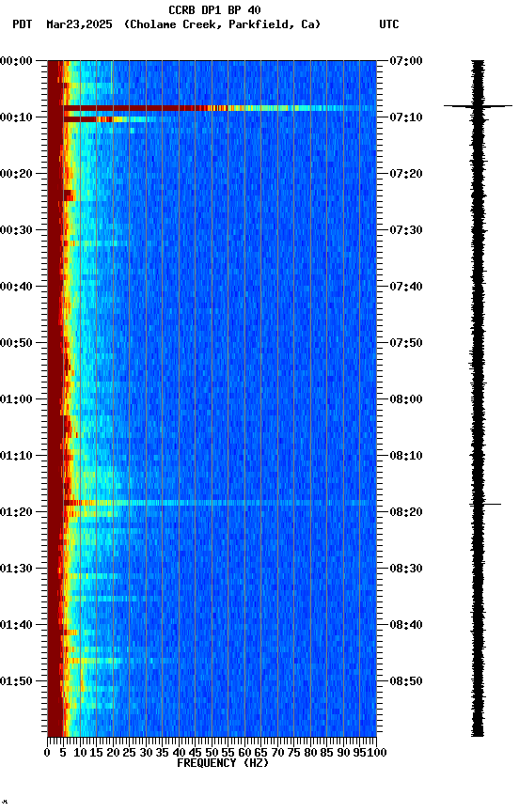519x812 pixels.
Task: Click the 08:00 UTC time label
Action: (x=406, y=399)
